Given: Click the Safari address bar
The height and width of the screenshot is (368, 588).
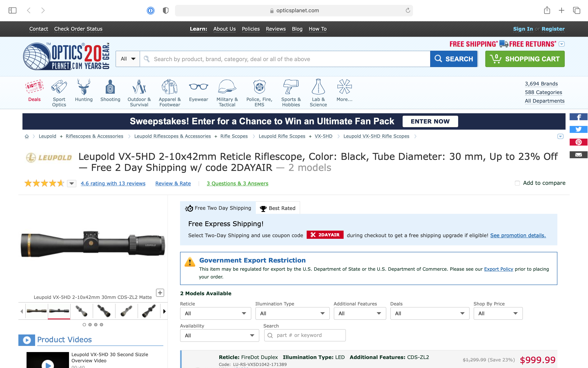Looking at the screenshot, I should click(x=294, y=10).
